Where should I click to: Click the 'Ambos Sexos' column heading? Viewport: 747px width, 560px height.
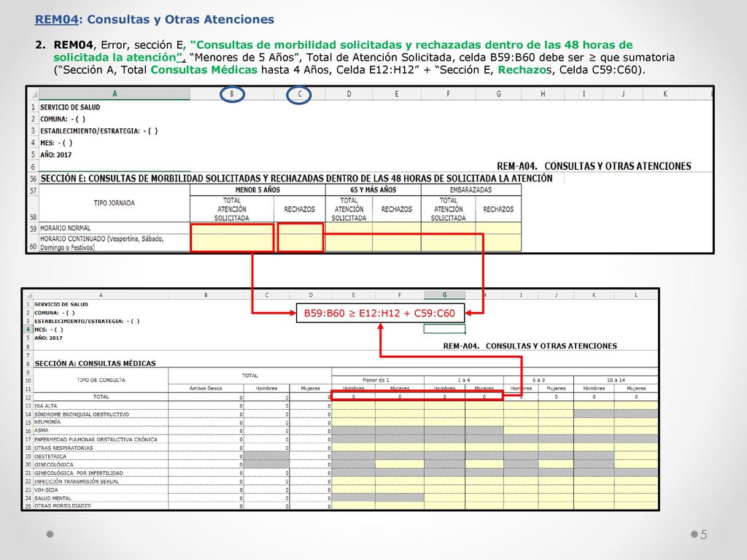(206, 389)
